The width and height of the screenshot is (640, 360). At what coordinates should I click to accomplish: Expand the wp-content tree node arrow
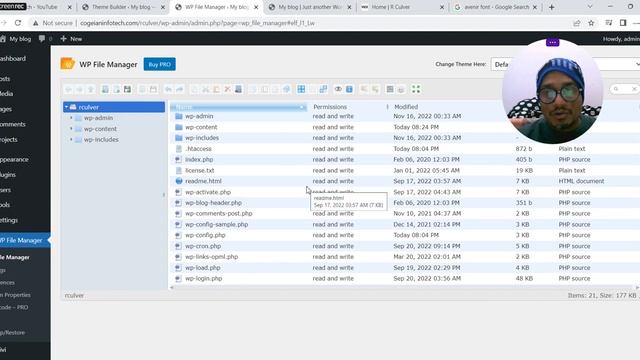click(x=71, y=129)
